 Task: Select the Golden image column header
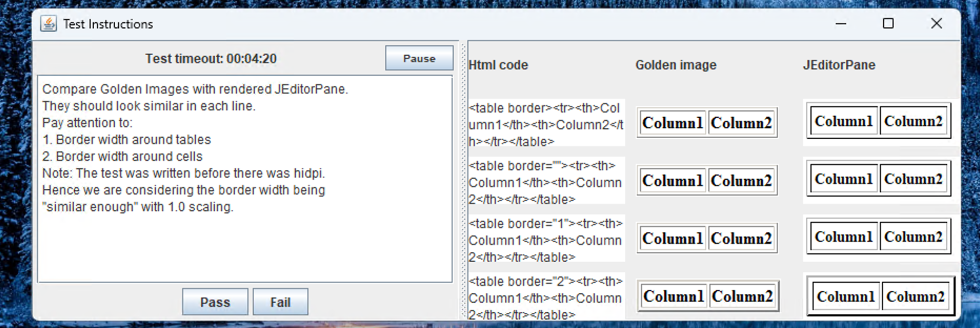tap(675, 65)
